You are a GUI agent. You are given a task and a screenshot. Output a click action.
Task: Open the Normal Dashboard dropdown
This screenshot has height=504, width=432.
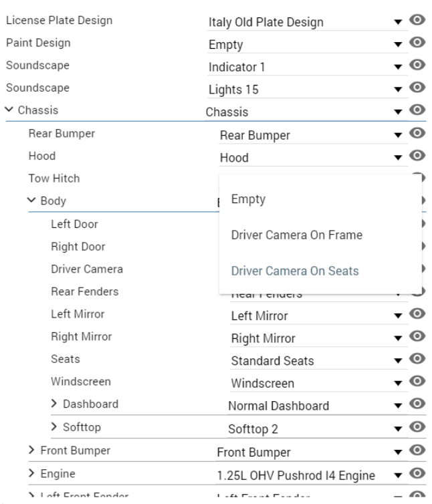[x=317, y=406]
